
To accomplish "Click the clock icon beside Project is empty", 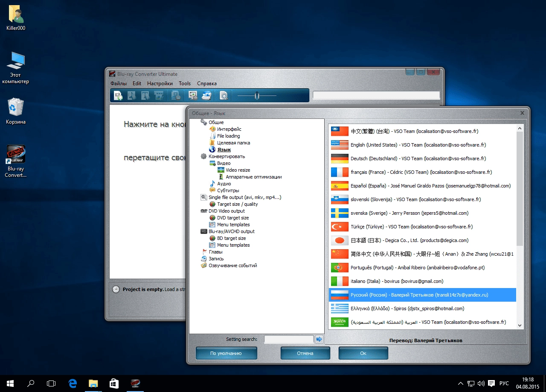I will [x=116, y=289].
